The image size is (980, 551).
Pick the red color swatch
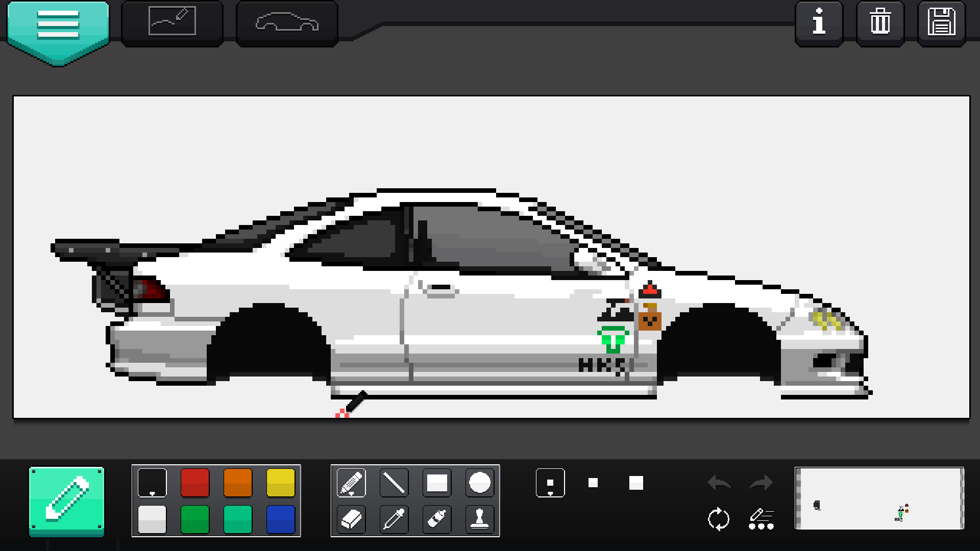coord(195,483)
